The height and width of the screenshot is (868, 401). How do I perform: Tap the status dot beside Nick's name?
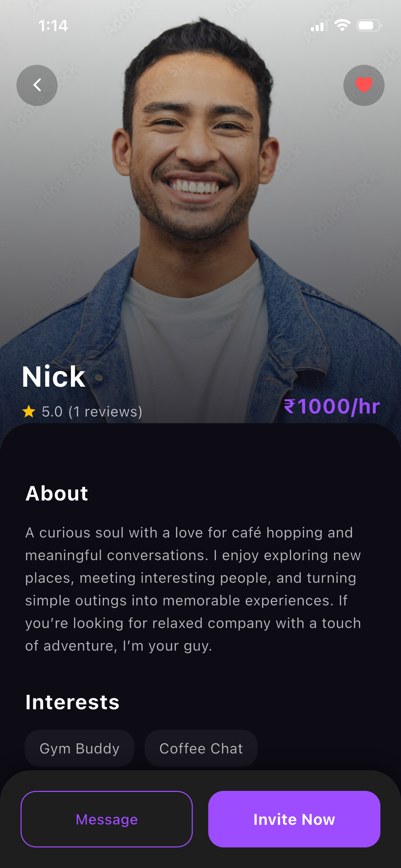tap(99, 377)
